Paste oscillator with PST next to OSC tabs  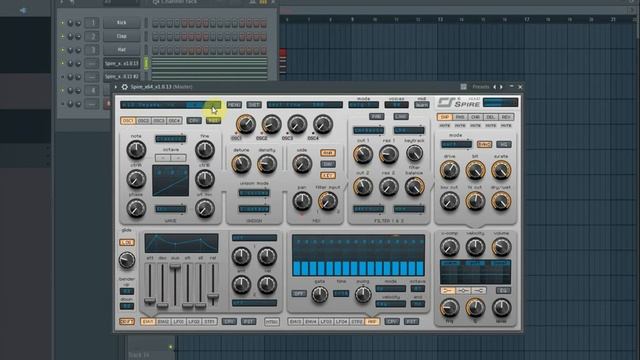[x=213, y=120]
